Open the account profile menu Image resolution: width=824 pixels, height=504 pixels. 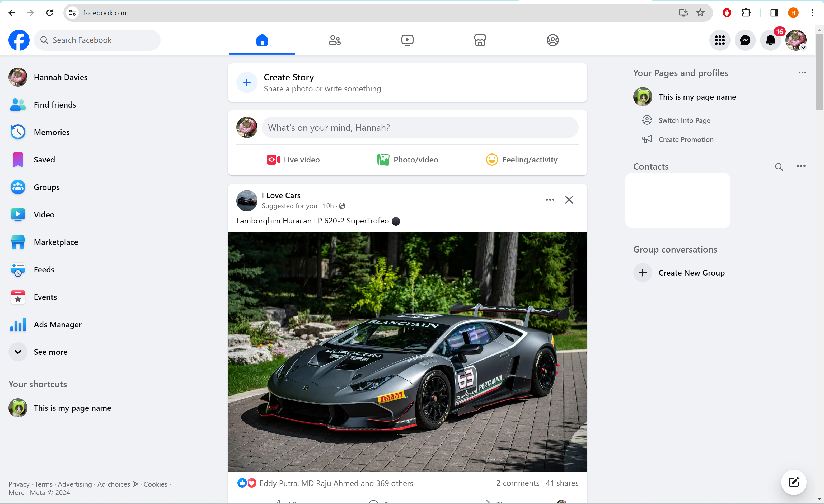pos(796,40)
